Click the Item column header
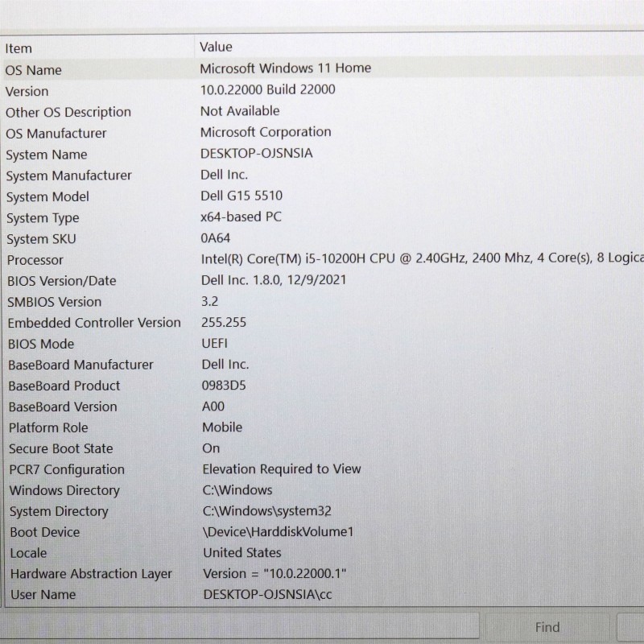Image resolution: width=644 pixels, height=644 pixels. [19, 48]
